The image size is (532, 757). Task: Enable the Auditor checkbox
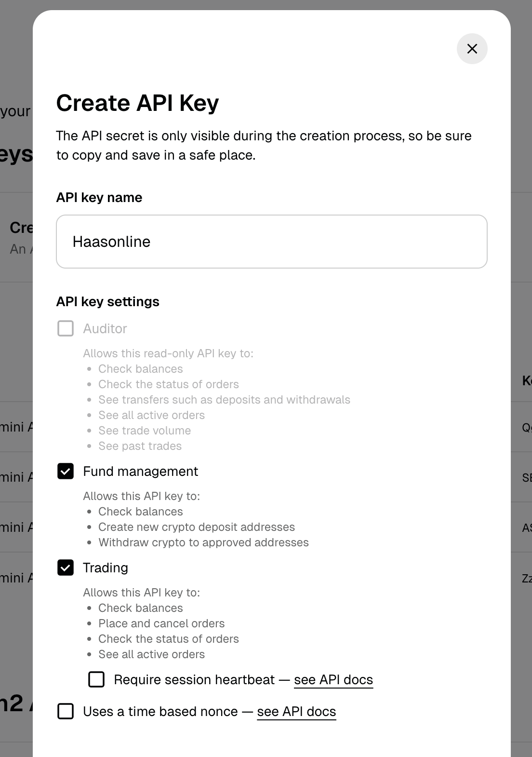[x=66, y=328]
